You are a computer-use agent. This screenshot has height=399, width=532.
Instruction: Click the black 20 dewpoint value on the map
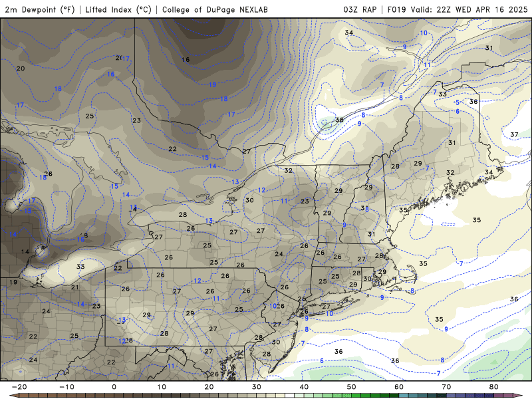click(x=21, y=68)
